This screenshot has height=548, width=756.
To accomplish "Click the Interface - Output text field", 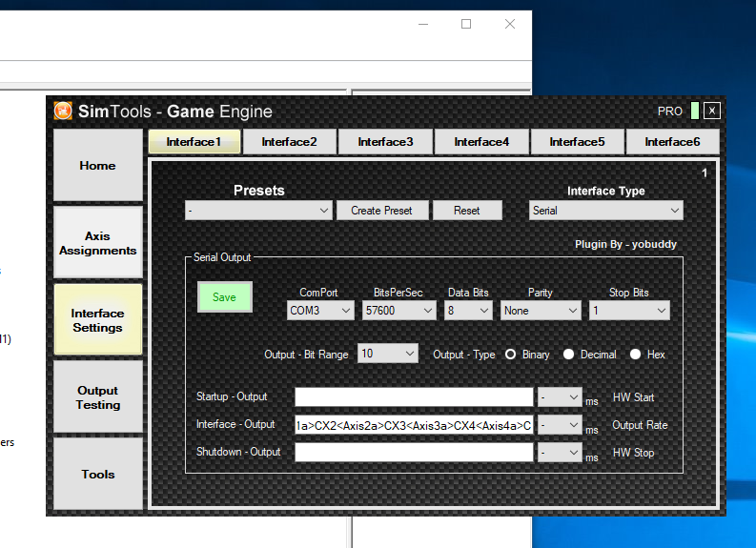I will (414, 425).
